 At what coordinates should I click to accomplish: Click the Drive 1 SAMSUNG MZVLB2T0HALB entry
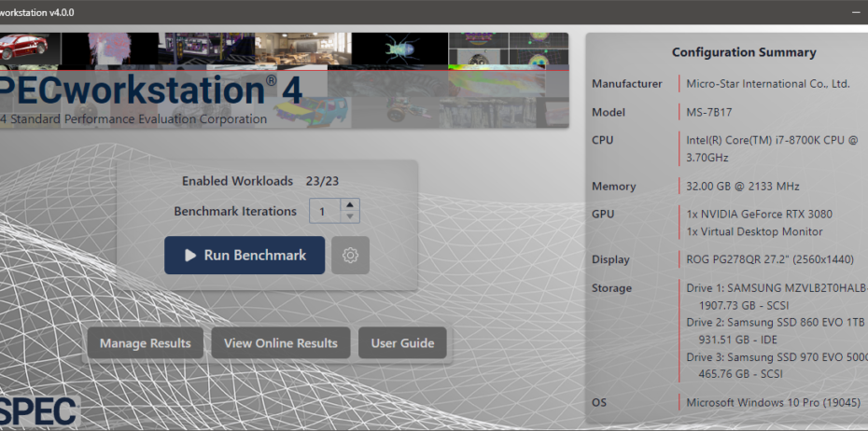(x=777, y=288)
